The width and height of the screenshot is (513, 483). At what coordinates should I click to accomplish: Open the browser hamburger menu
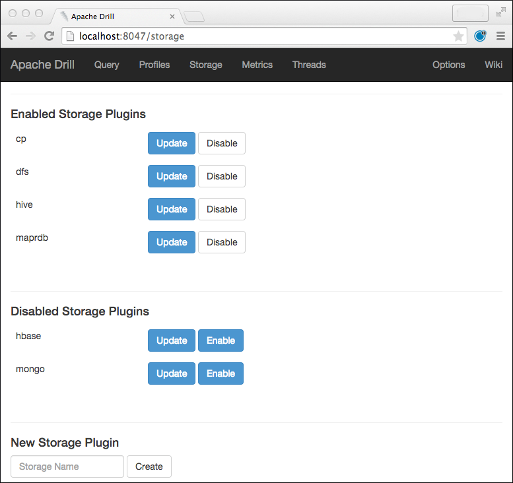[501, 36]
